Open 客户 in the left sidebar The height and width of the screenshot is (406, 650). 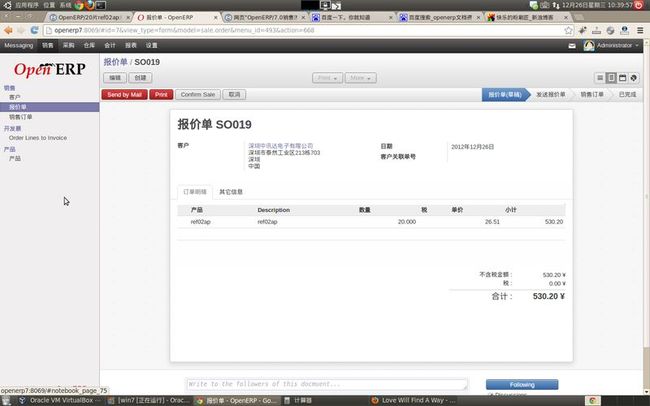(x=15, y=97)
